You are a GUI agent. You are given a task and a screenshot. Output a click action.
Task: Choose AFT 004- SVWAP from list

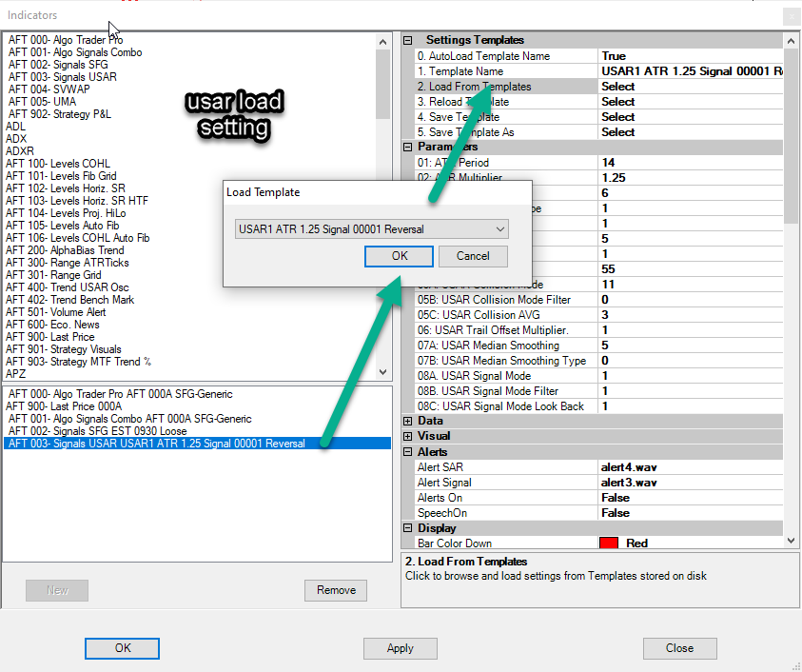point(49,89)
